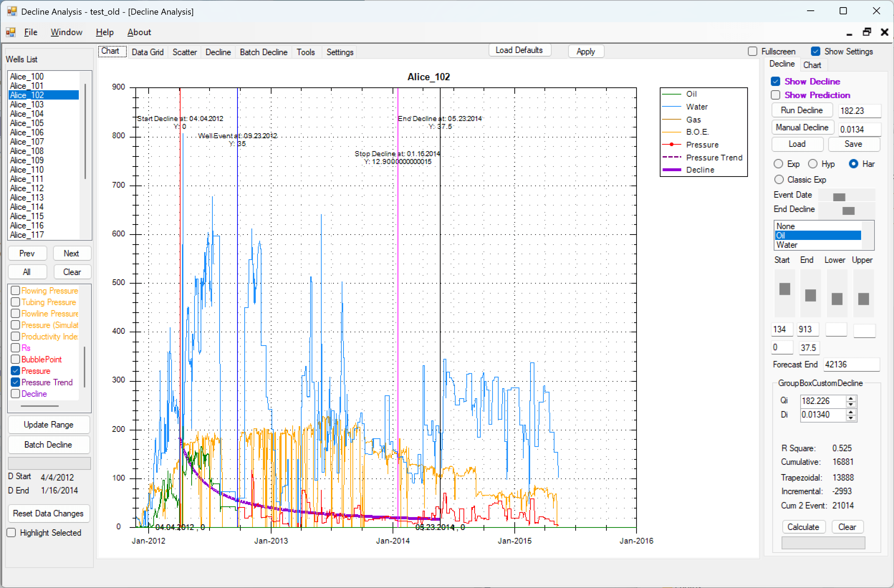Restore the inner Decline Analysis child window

coord(866,32)
